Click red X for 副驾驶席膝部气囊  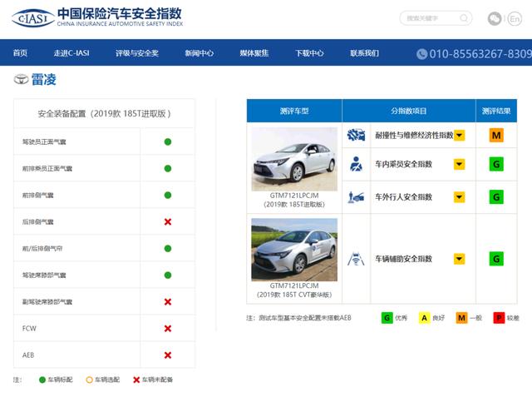pyautogui.click(x=168, y=301)
